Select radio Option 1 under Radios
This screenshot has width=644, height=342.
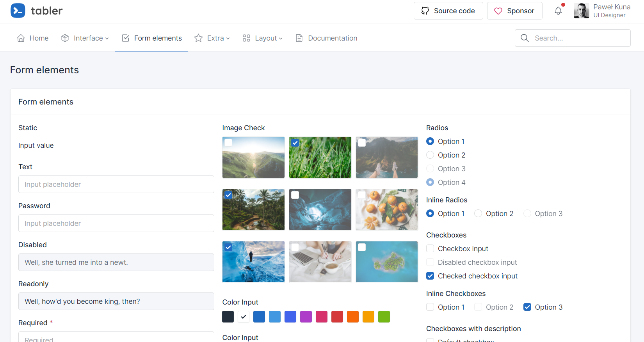(430, 141)
